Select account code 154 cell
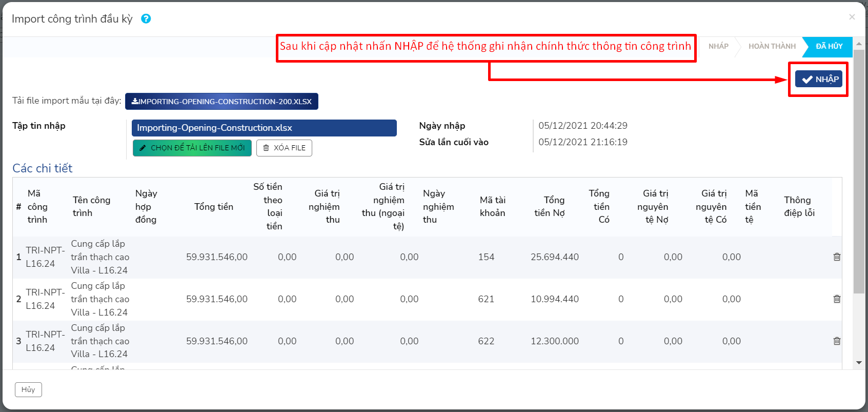868x412 pixels. click(486, 257)
